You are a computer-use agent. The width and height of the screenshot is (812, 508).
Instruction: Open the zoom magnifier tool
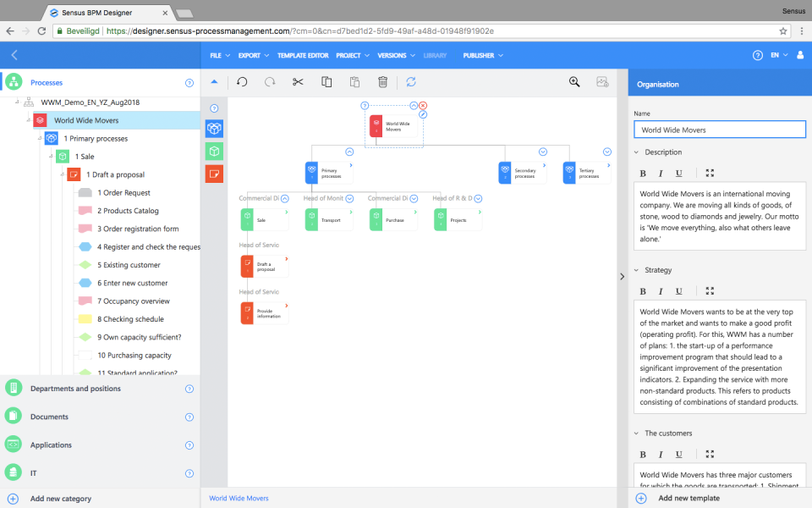574,82
